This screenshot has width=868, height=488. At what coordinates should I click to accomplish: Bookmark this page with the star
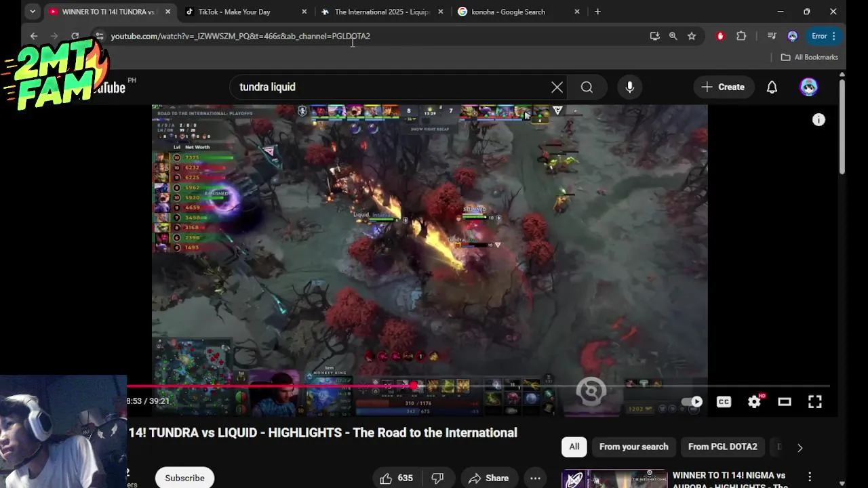click(692, 36)
